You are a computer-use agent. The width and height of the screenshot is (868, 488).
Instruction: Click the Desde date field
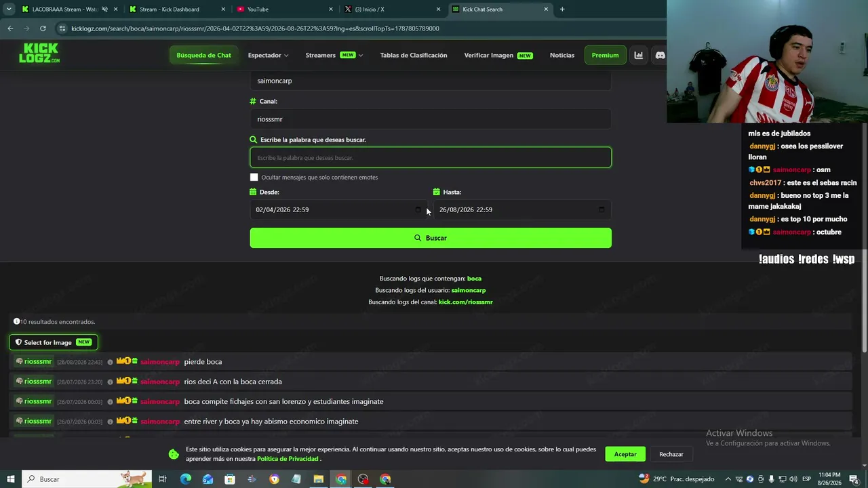pyautogui.click(x=338, y=210)
